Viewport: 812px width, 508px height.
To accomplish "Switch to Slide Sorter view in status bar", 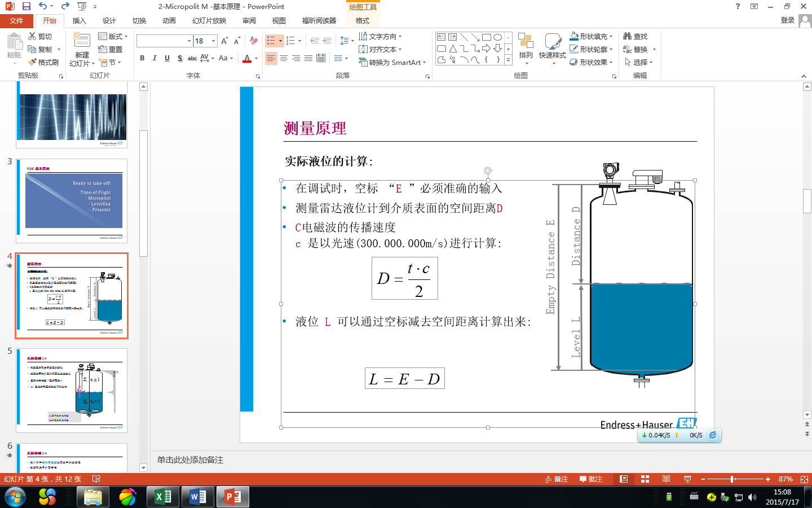I will (x=645, y=479).
